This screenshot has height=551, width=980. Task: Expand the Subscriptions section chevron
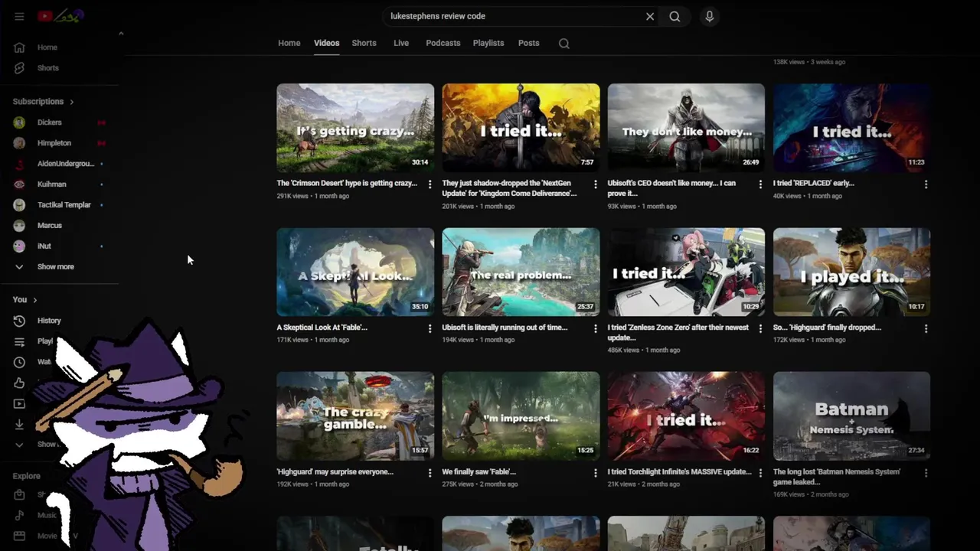[72, 102]
